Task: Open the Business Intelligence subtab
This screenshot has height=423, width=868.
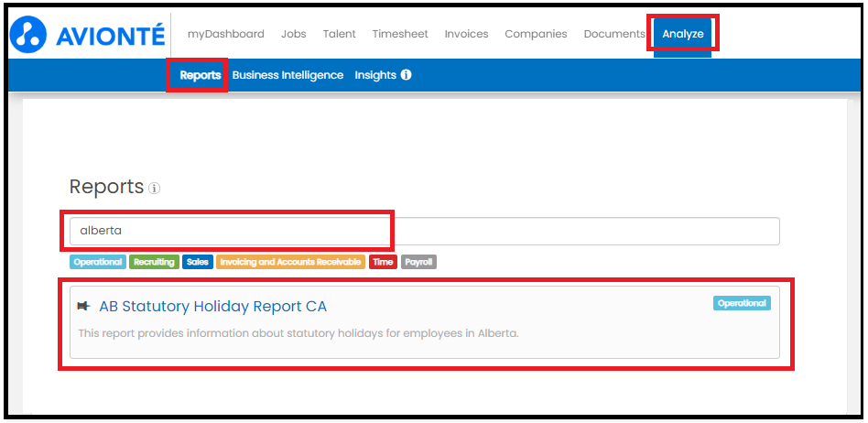Action: coord(288,75)
